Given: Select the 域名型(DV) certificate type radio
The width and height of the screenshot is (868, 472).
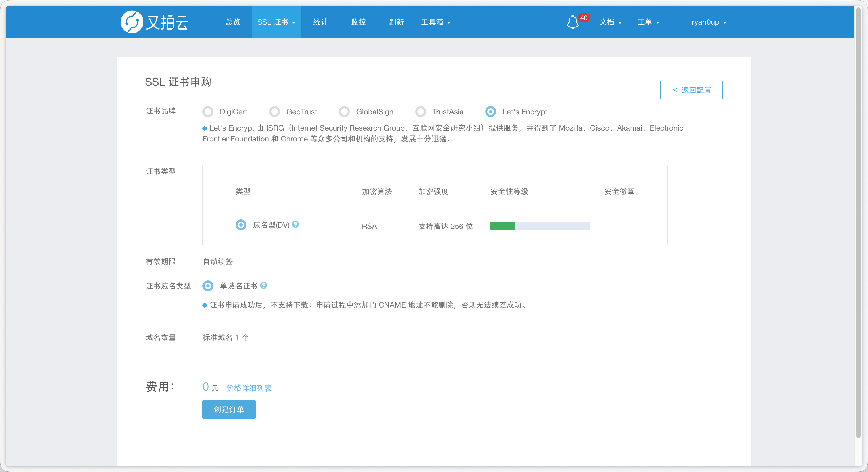Looking at the screenshot, I should pos(241,225).
